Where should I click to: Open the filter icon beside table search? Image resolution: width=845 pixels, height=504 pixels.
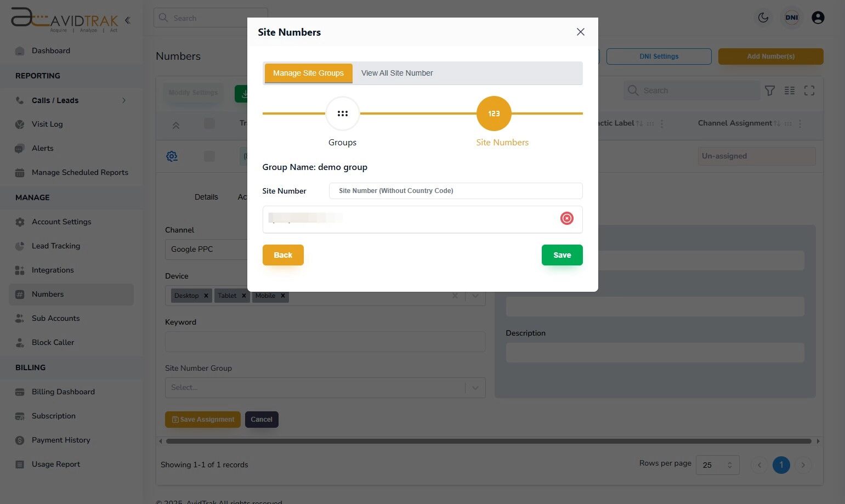pyautogui.click(x=770, y=90)
